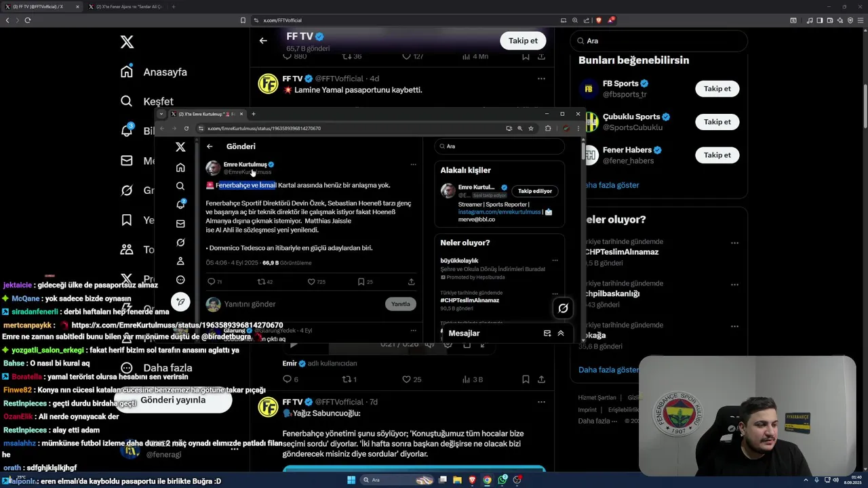Open the X home icon in front window sidebar
This screenshot has width=868, height=488.
180,167
